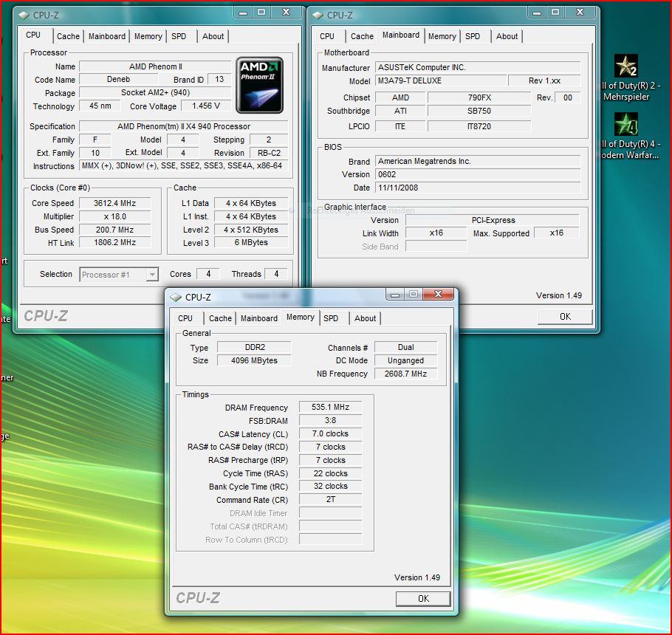
Task: Minimize the Memory CPU-Z window
Action: tap(395, 294)
